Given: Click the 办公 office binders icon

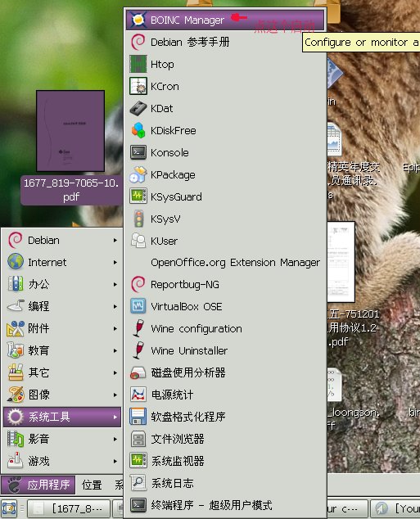Looking at the screenshot, I should 16,284.
